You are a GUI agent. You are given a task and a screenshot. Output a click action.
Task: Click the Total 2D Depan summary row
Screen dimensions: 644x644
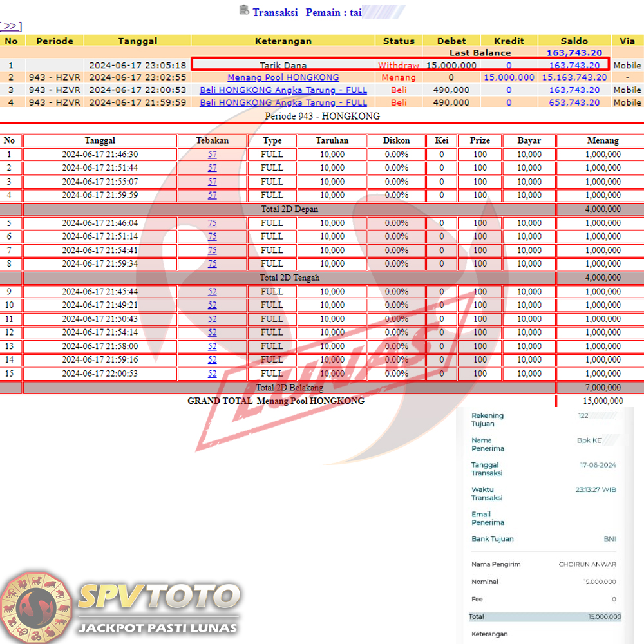click(289, 209)
